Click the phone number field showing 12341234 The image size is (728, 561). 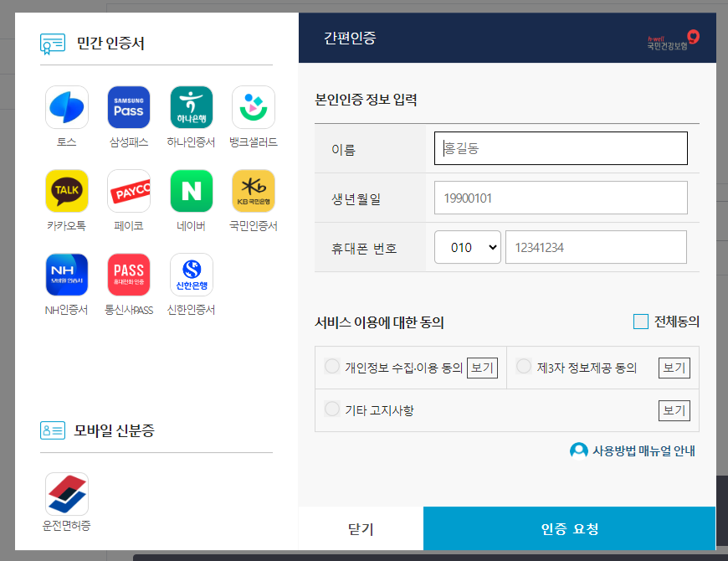[596, 247]
